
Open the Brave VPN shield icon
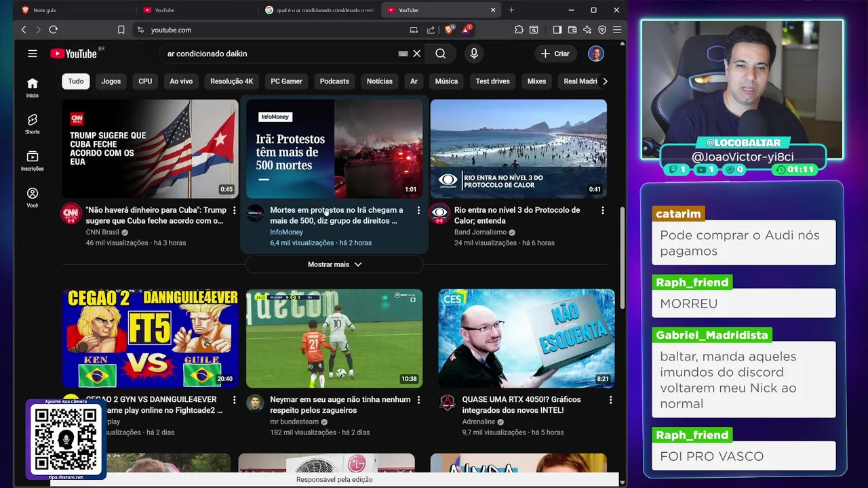(602, 30)
